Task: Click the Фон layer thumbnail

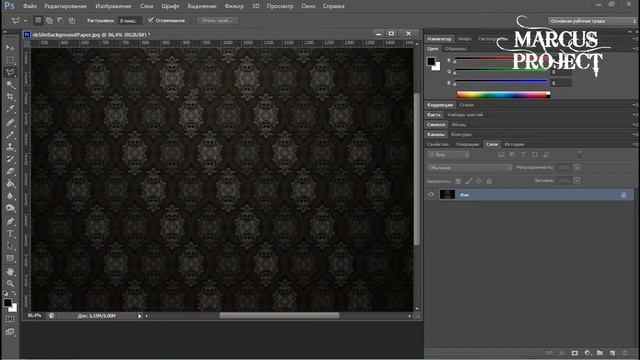Action: [x=447, y=195]
